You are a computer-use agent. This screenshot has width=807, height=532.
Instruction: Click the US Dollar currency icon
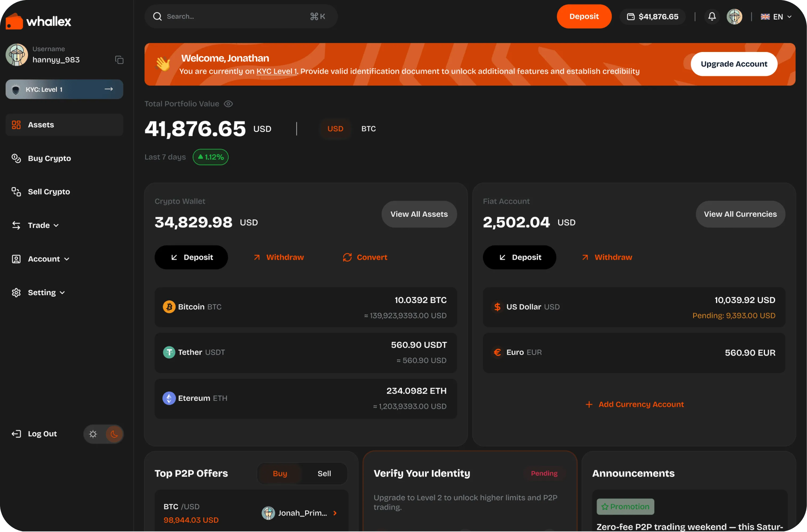(x=497, y=307)
